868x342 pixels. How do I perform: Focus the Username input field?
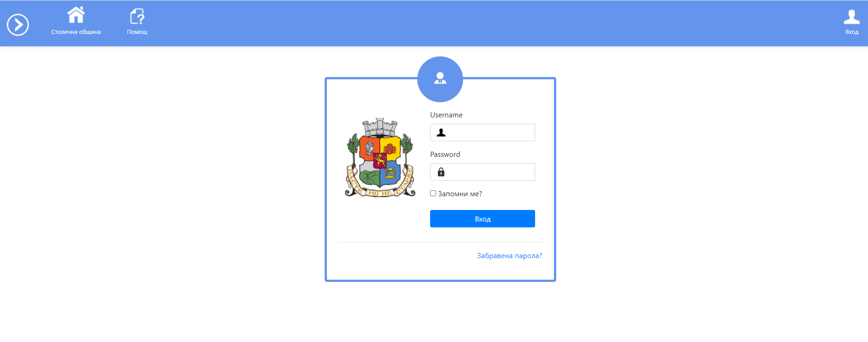pyautogui.click(x=482, y=132)
